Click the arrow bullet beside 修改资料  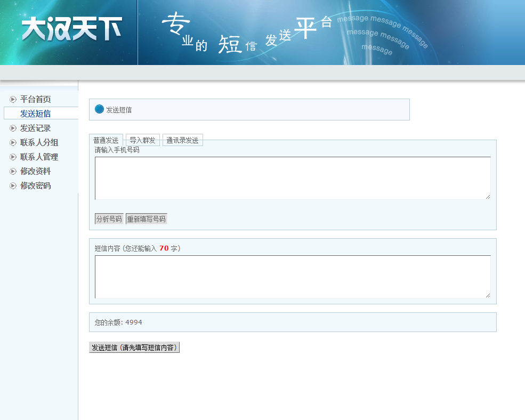pos(13,171)
